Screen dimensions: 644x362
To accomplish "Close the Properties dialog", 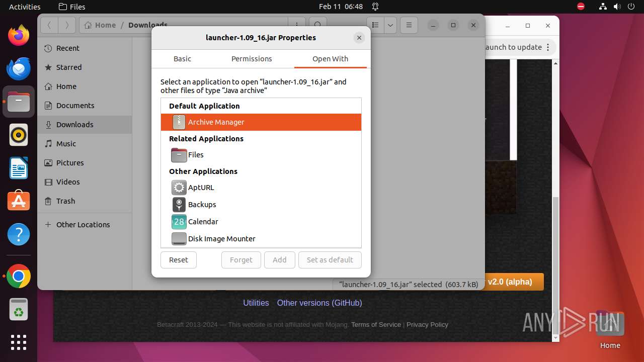I will coord(359,38).
